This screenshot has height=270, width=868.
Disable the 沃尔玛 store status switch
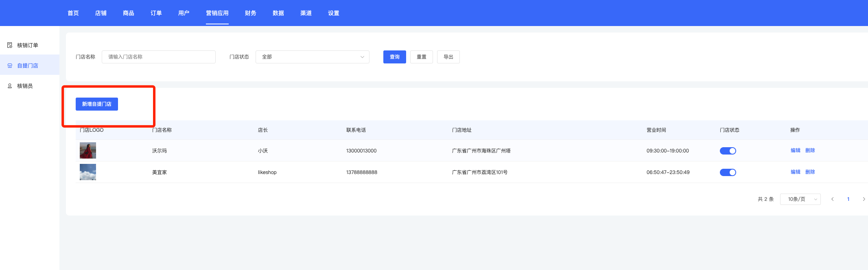728,151
